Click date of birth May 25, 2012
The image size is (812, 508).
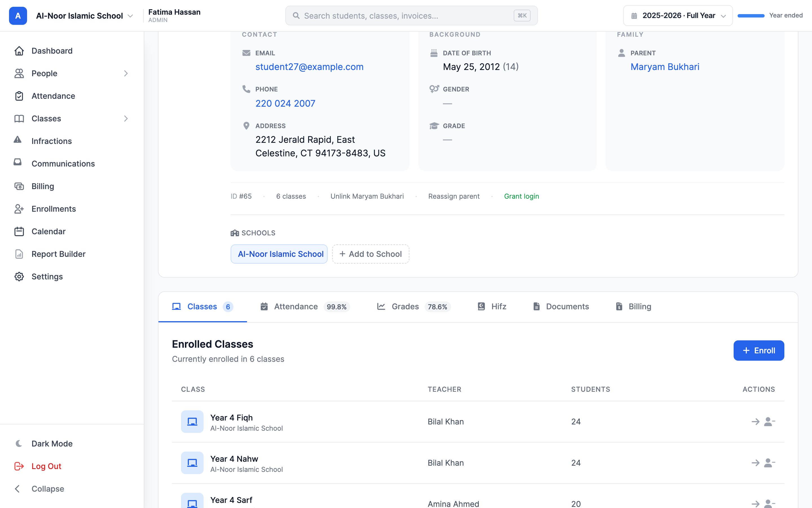click(471, 67)
